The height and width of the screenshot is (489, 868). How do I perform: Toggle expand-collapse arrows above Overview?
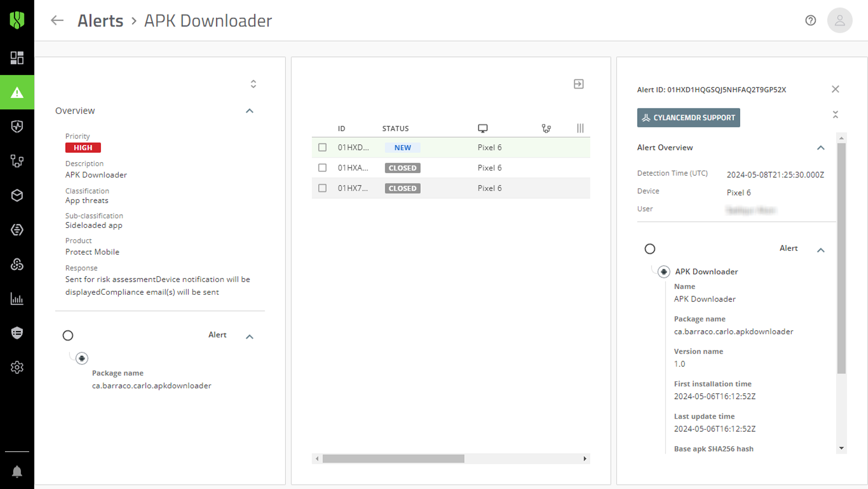tap(253, 84)
